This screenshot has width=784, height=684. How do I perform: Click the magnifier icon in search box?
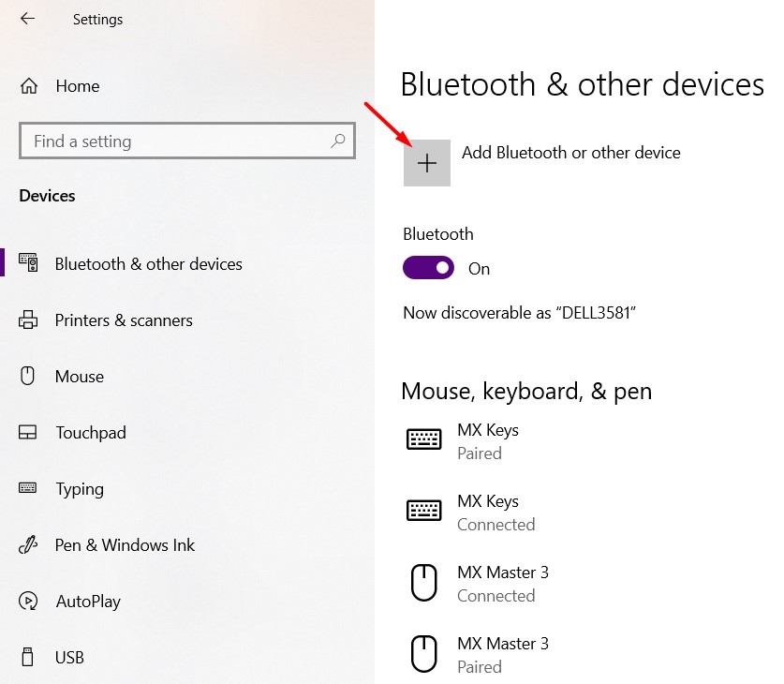pos(338,141)
